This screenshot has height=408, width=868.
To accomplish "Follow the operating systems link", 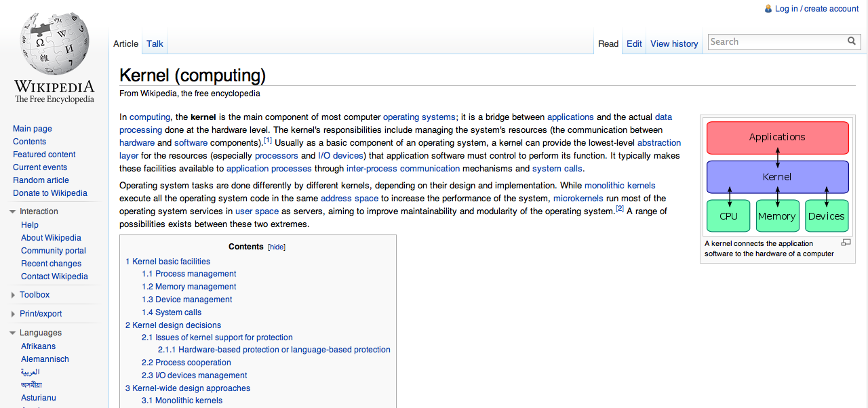I will point(419,117).
